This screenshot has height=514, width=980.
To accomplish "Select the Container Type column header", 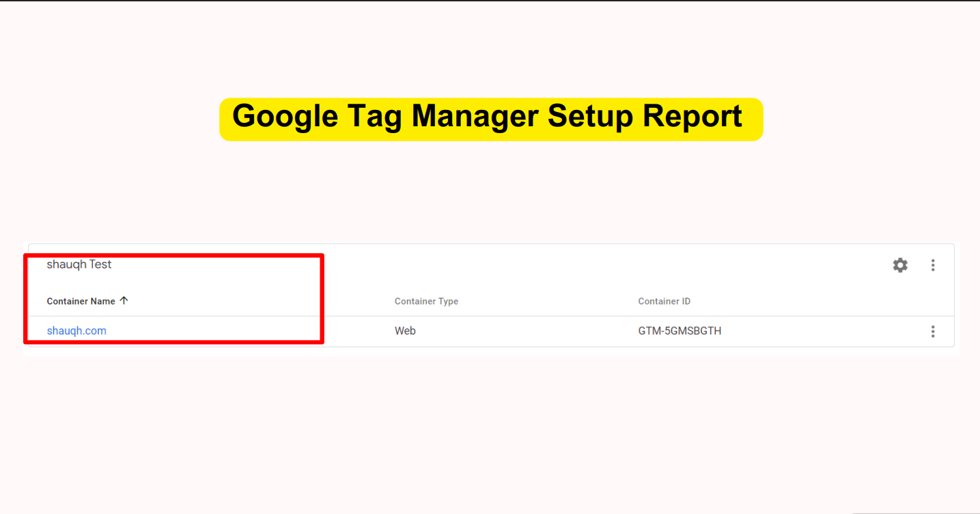I will [x=426, y=301].
